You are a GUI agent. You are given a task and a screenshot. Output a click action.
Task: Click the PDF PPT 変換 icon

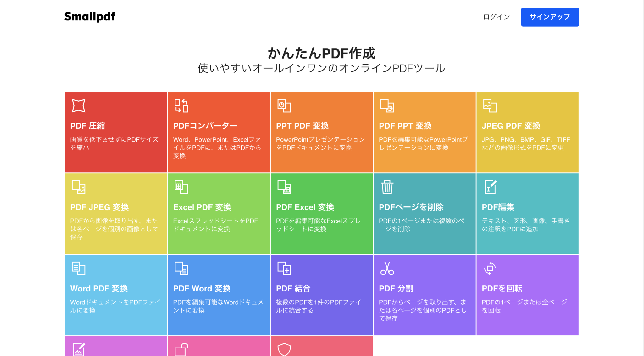387,105
